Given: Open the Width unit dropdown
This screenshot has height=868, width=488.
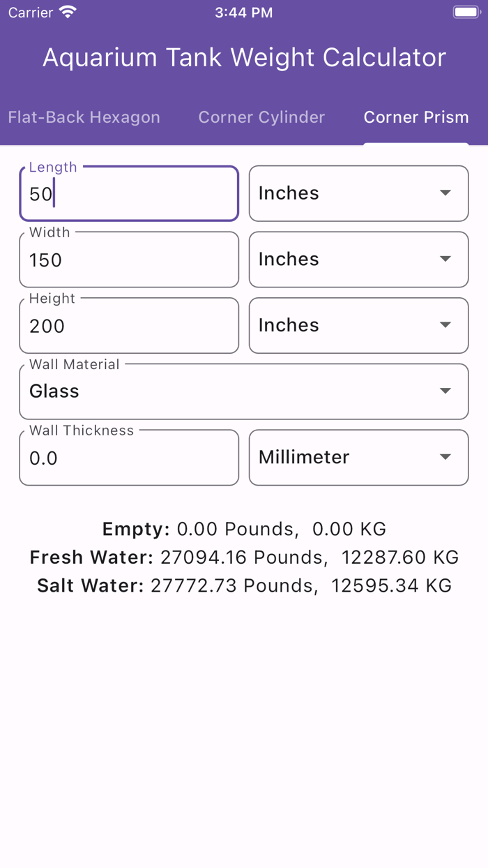Looking at the screenshot, I should (358, 260).
